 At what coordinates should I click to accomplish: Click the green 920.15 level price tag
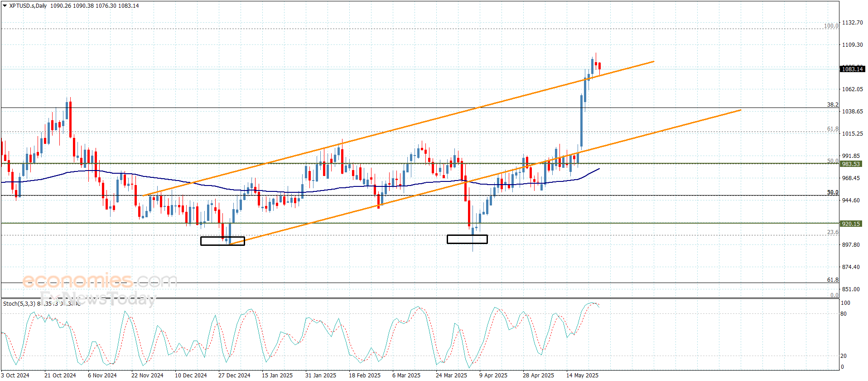point(851,224)
